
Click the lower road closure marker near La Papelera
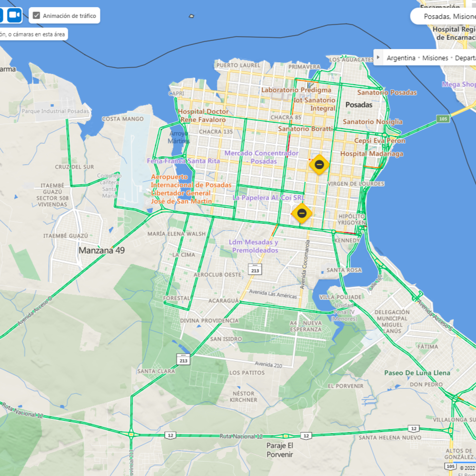tap(302, 213)
